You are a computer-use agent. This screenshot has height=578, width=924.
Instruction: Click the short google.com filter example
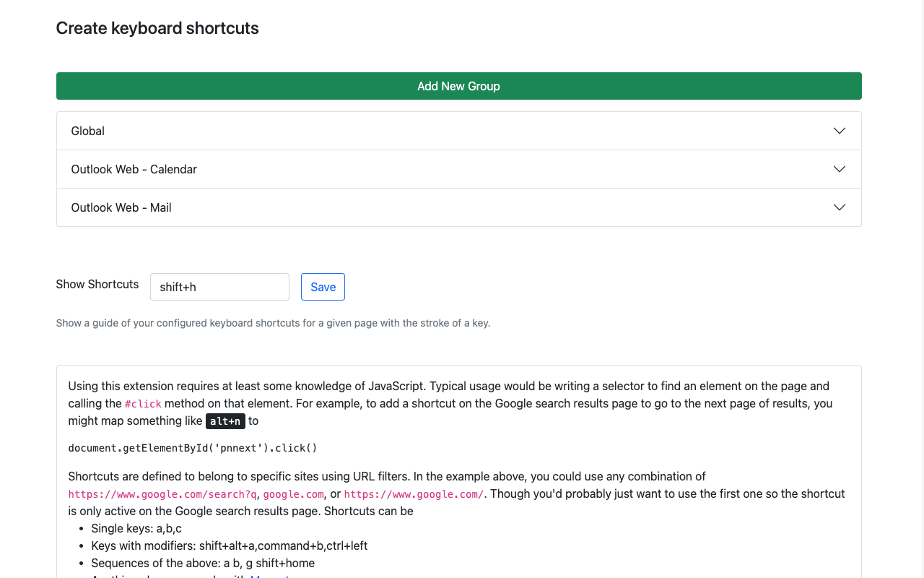tap(293, 494)
